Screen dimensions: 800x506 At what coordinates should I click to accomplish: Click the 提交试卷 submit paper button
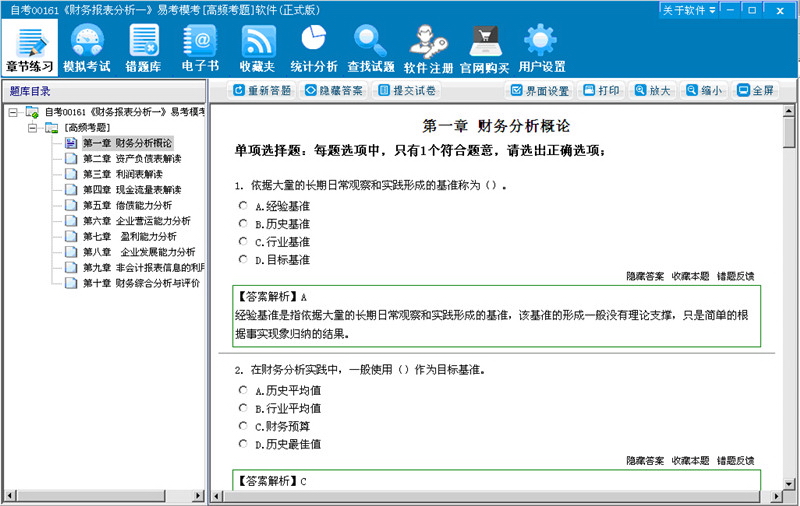(407, 90)
